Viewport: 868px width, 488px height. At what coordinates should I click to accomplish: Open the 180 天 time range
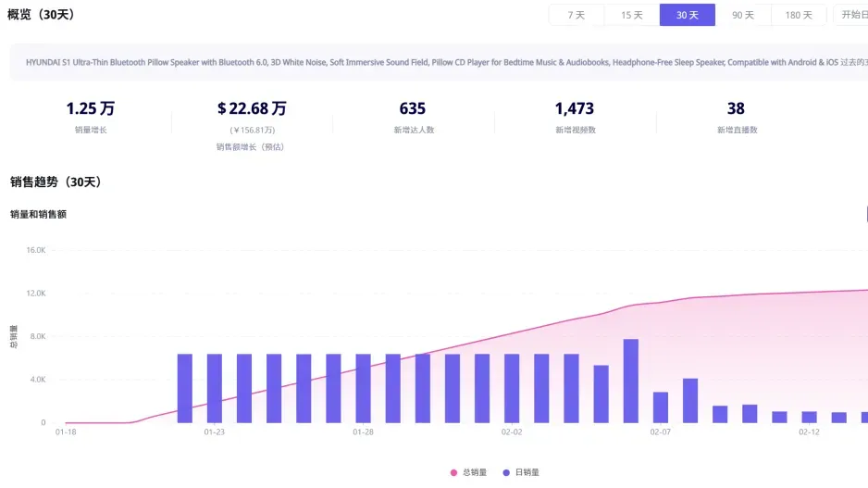point(799,15)
